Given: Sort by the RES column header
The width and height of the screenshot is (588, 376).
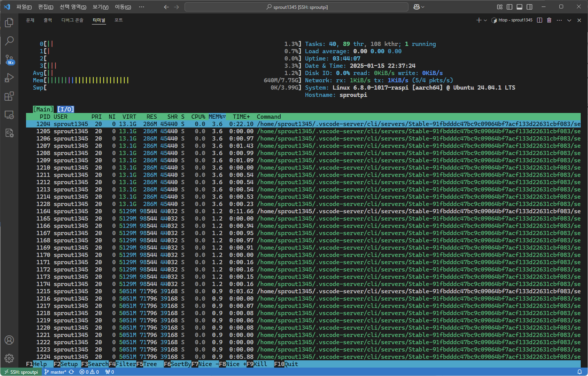Looking at the screenshot, I should click(152, 117).
